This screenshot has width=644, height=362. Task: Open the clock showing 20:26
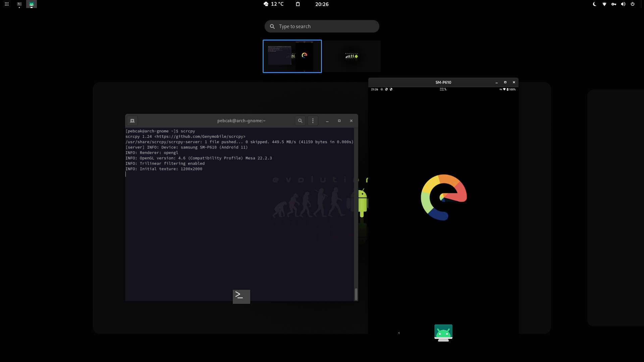click(x=322, y=4)
